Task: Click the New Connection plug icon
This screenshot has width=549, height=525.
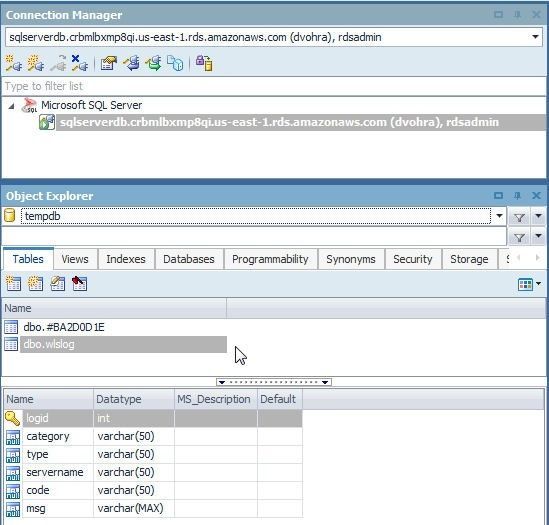Action: pos(14,63)
